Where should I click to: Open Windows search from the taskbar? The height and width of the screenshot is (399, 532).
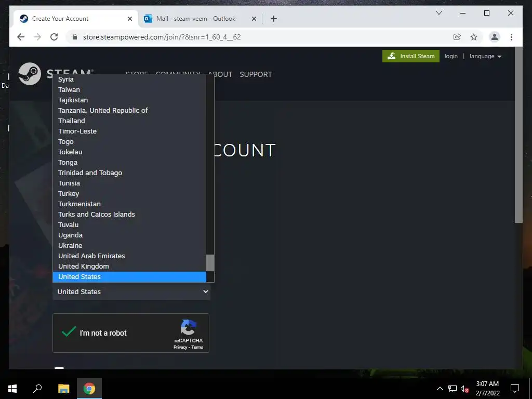(37, 389)
